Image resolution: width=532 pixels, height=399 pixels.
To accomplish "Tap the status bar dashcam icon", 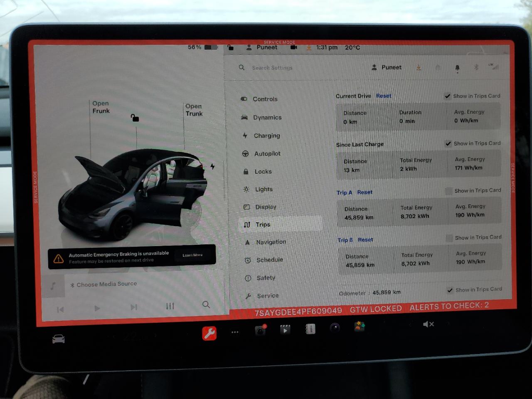I will point(294,47).
